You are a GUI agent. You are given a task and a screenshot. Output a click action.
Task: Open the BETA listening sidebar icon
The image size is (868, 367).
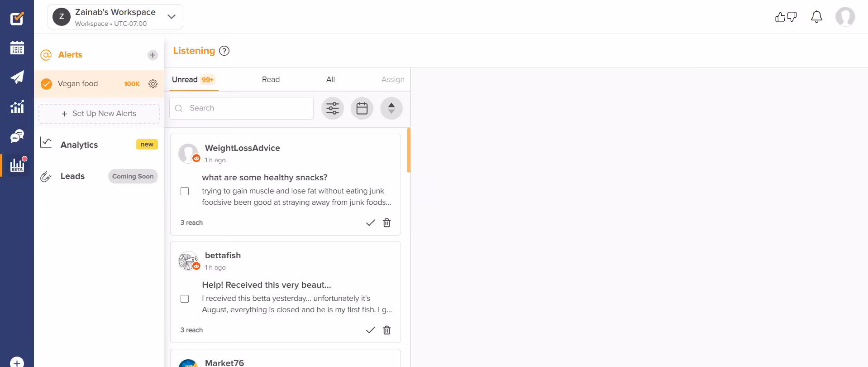coord(17,165)
